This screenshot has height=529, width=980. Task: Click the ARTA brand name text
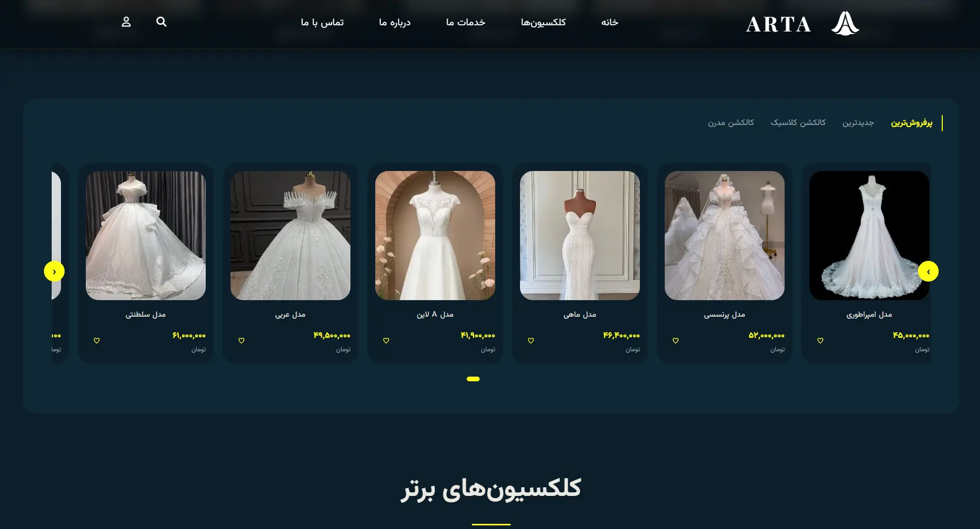pos(778,24)
